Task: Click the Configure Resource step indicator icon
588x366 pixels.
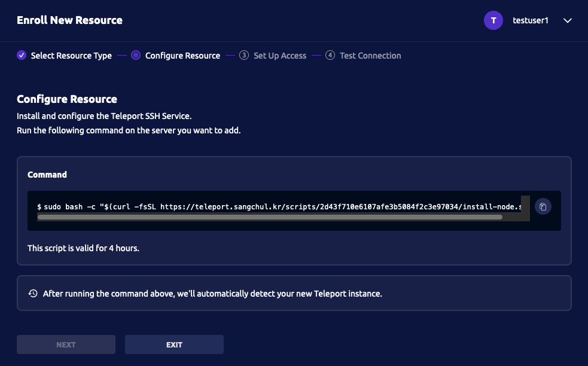Action: click(136, 55)
